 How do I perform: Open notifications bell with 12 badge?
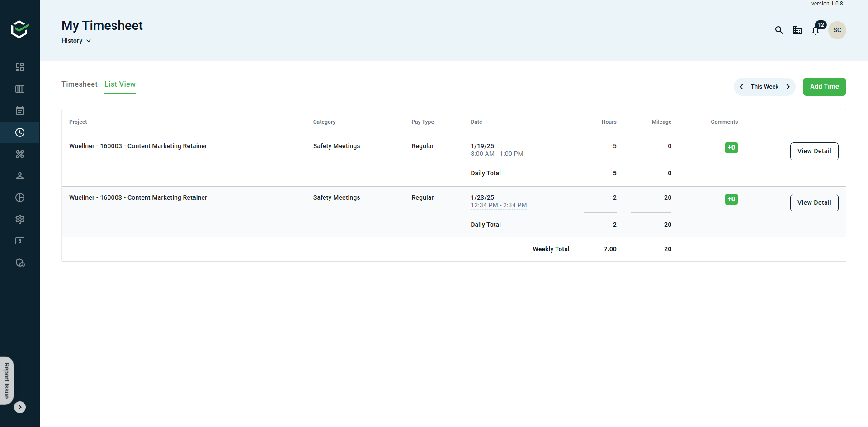[816, 30]
